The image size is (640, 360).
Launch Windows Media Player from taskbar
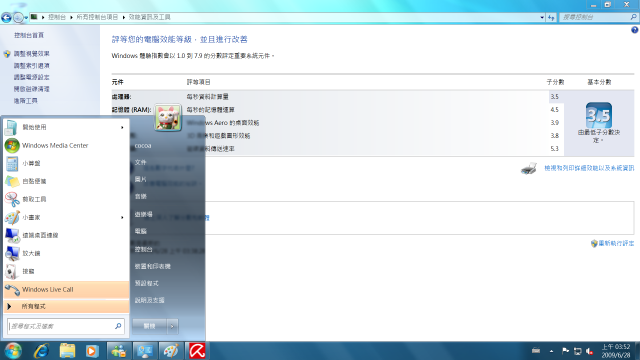click(x=92, y=351)
